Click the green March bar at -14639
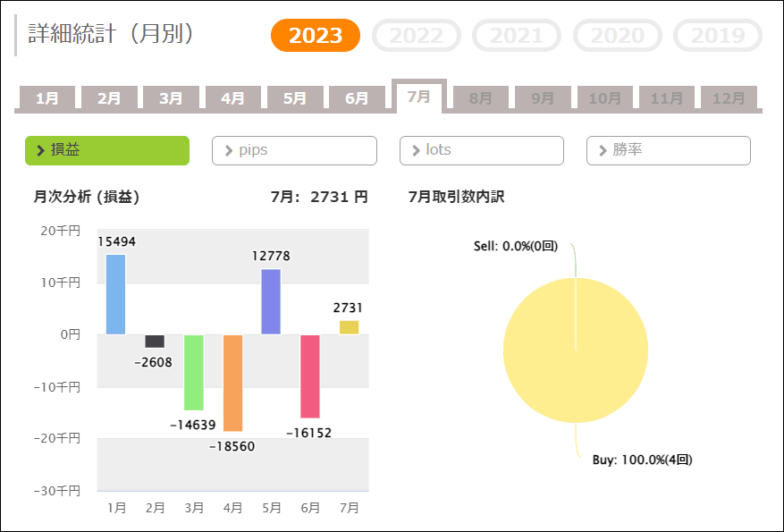 [193, 372]
